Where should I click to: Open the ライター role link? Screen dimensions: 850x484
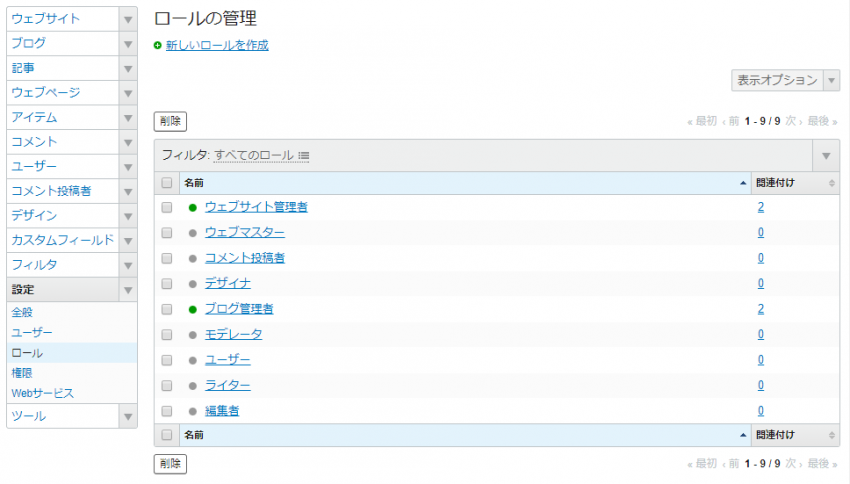tap(228, 386)
